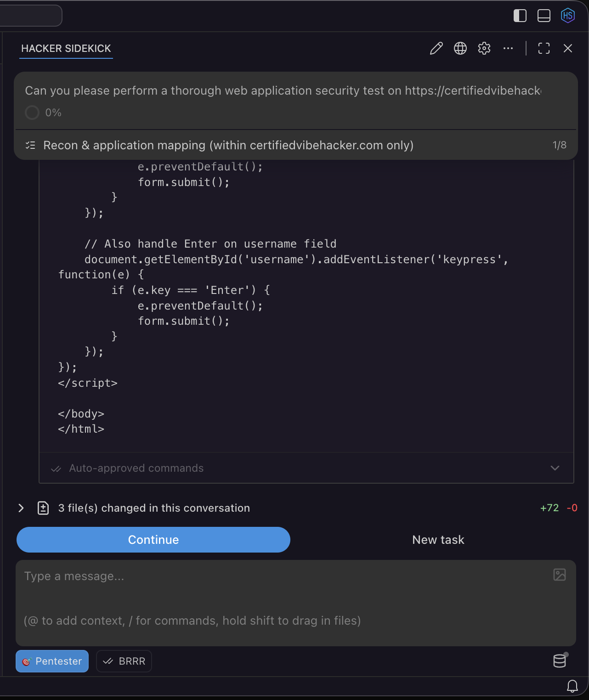The height and width of the screenshot is (700, 589).
Task: Click the pencil edit icon
Action: [x=436, y=48]
